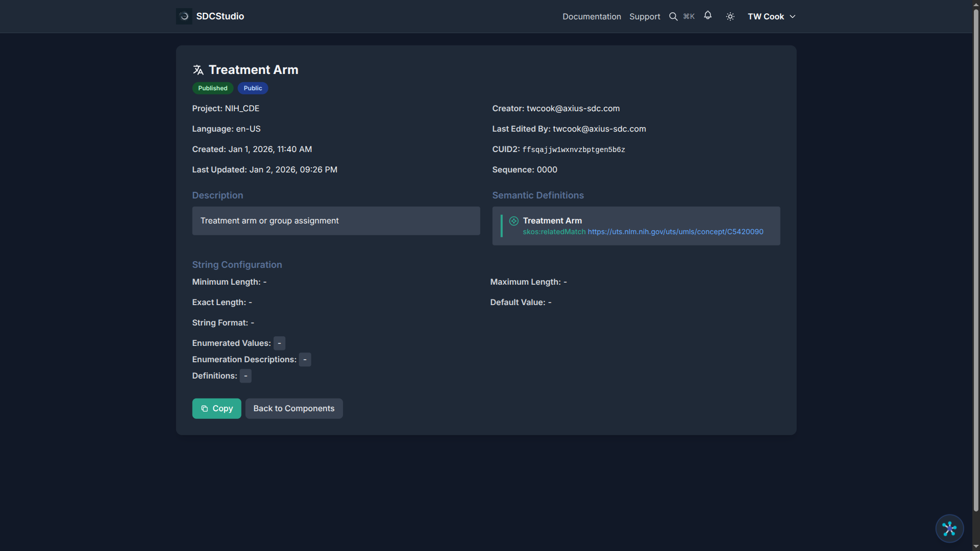The width and height of the screenshot is (980, 551).
Task: Open search with the magnifier icon
Action: click(x=673, y=16)
